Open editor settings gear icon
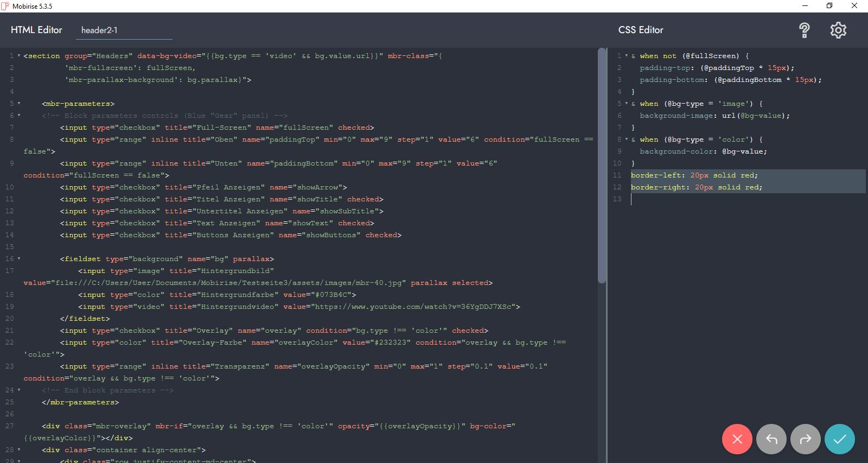Screen dimensions: 868x463 pos(838,30)
